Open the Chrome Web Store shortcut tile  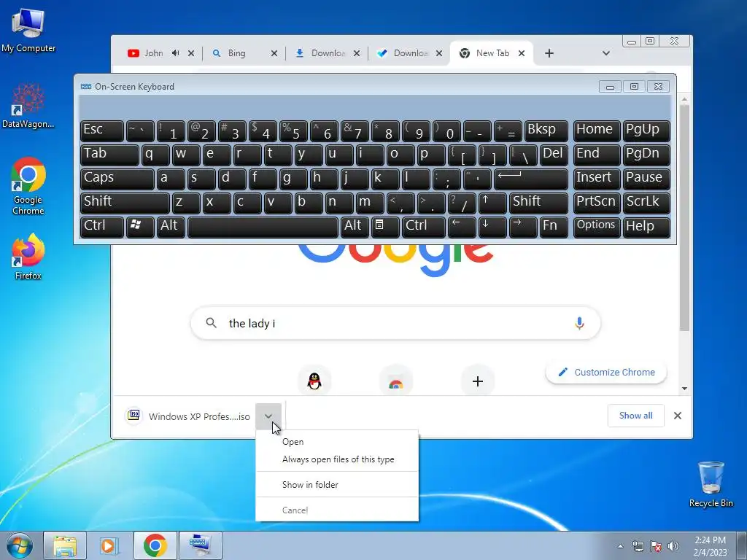tap(396, 382)
